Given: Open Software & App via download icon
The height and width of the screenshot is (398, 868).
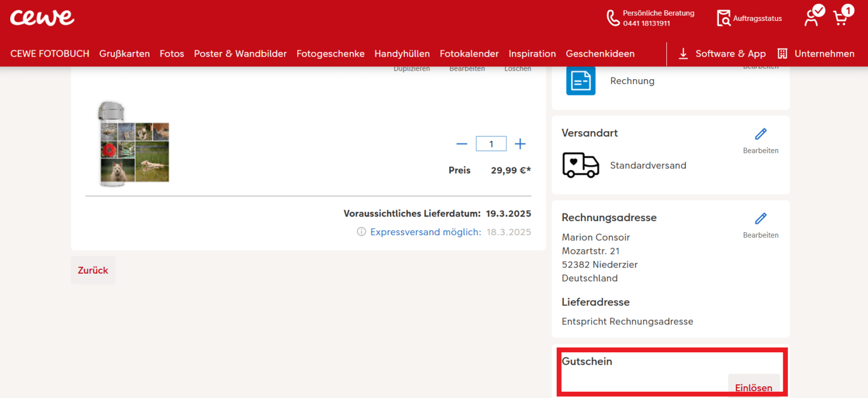Looking at the screenshot, I should click(x=683, y=54).
